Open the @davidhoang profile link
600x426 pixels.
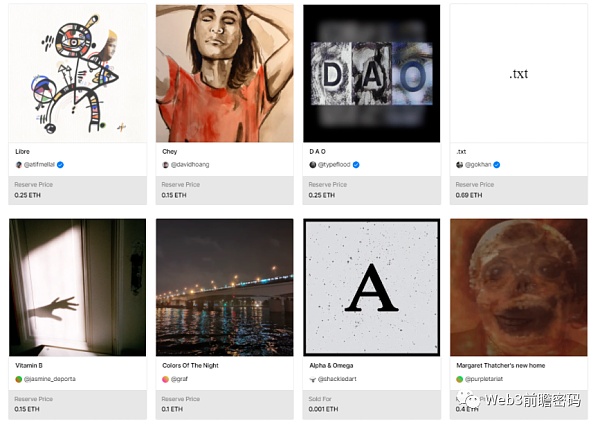point(190,165)
